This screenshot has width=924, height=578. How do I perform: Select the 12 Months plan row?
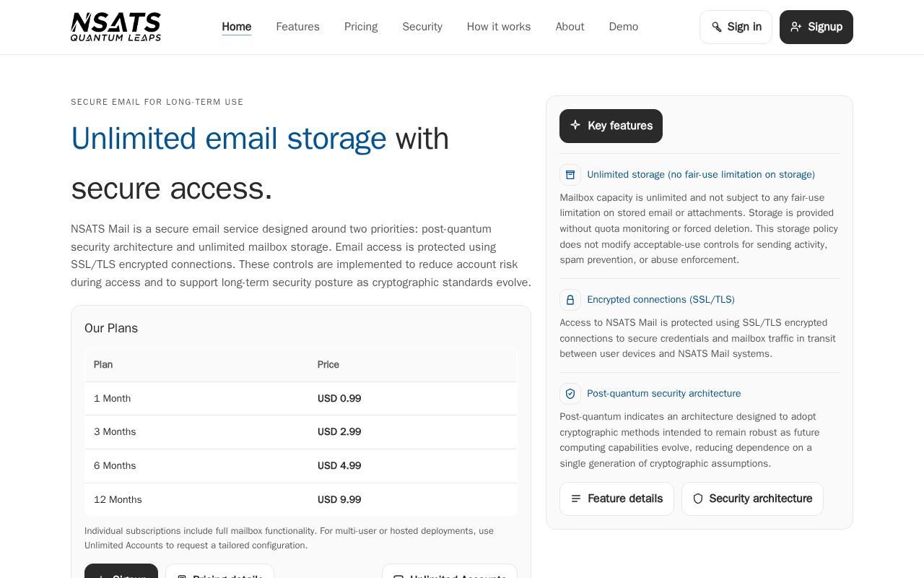tap(301, 500)
